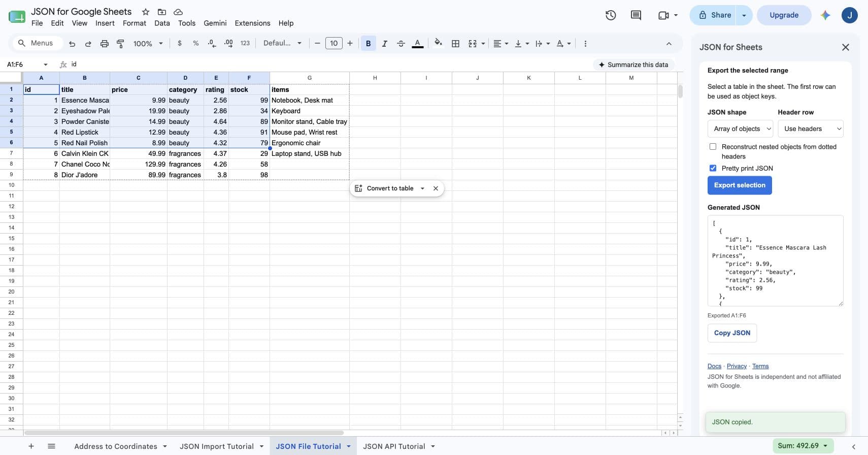Check Reconstruct nested objects checkbox
This screenshot has height=455, width=868.
click(713, 147)
